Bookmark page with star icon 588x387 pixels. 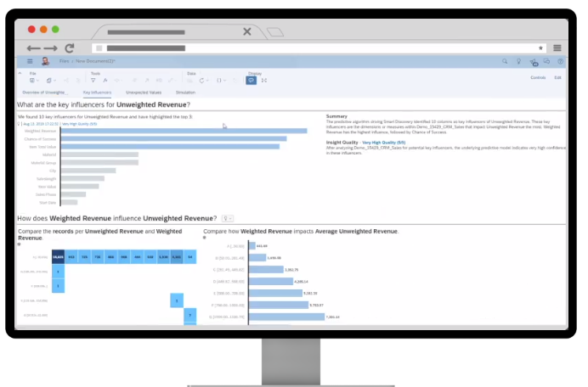540,48
